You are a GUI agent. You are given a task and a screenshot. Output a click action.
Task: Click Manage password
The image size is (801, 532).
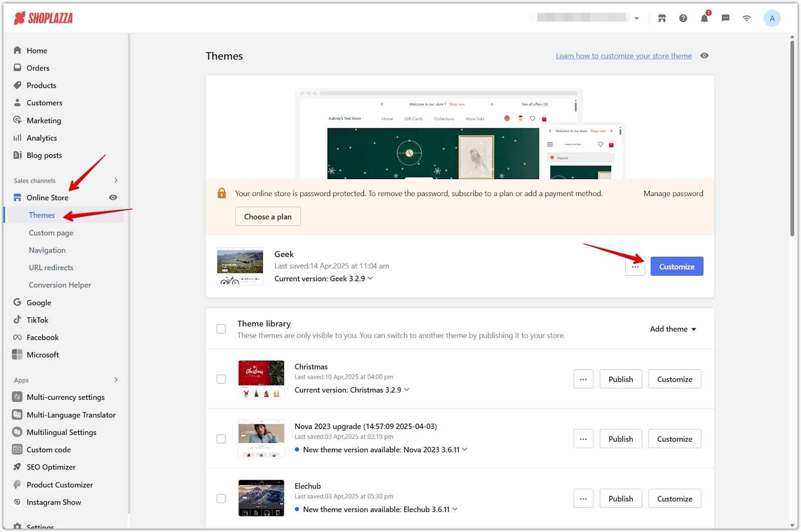coord(673,193)
